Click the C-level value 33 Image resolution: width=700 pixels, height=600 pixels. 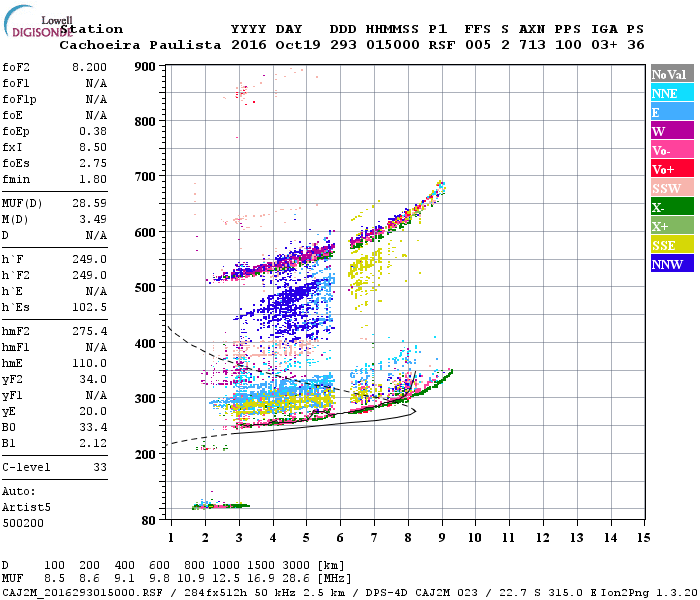[x=100, y=467]
